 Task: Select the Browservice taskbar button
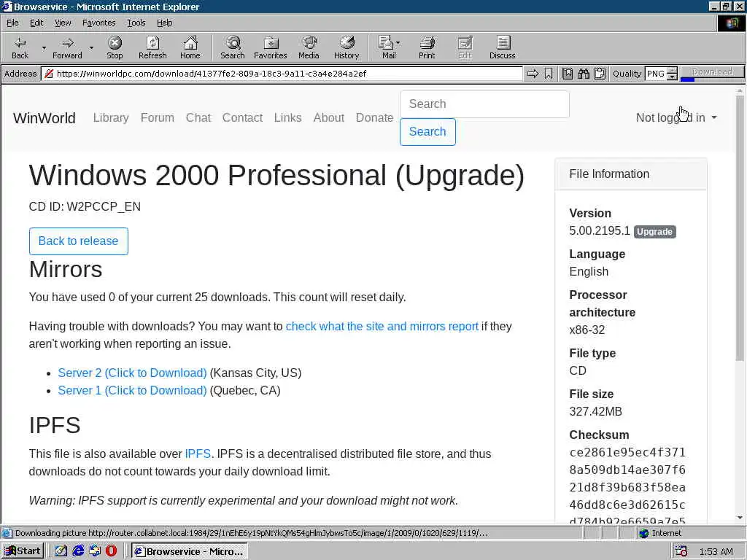click(189, 551)
